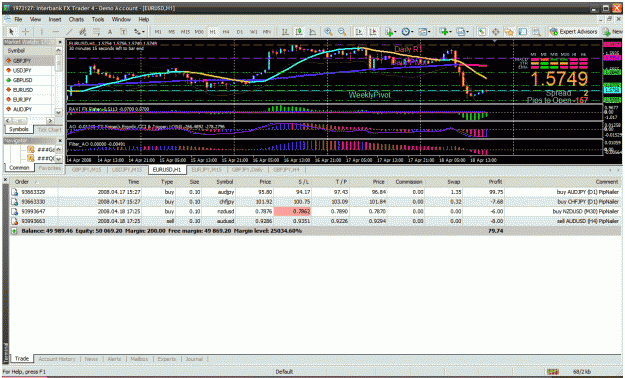This screenshot has width=625, height=378.
Task: Switch to the Favorites tab in Navigator
Action: pyautogui.click(x=49, y=168)
